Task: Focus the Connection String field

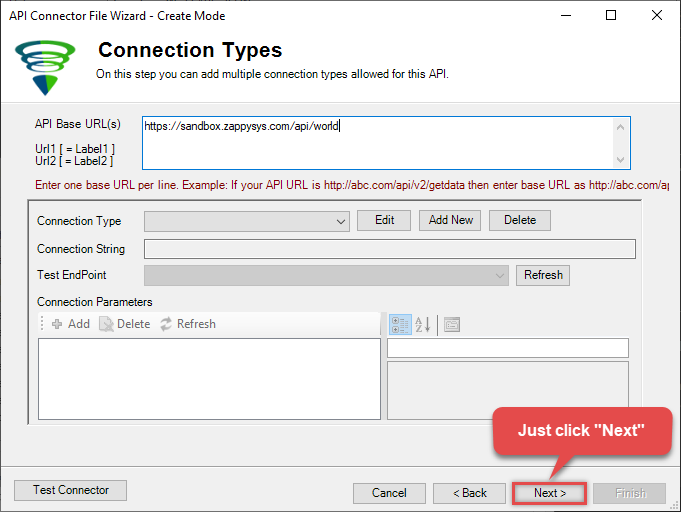Action: point(390,249)
